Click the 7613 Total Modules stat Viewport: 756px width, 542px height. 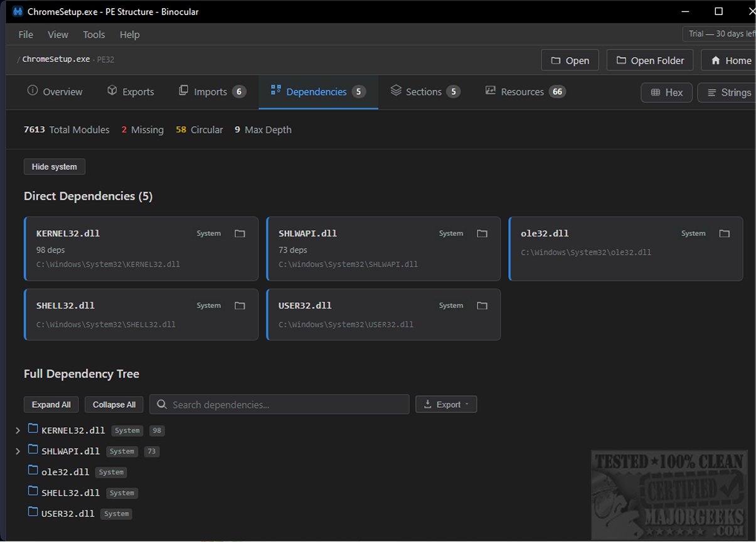click(x=67, y=130)
